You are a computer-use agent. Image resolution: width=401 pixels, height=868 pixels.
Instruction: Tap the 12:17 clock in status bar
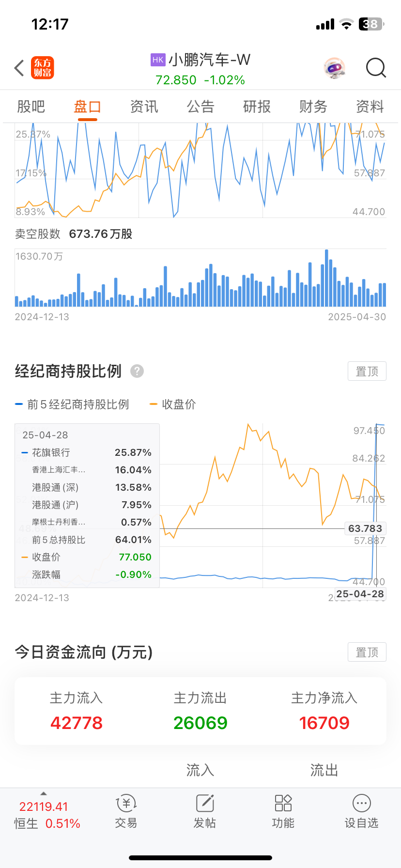50,24
